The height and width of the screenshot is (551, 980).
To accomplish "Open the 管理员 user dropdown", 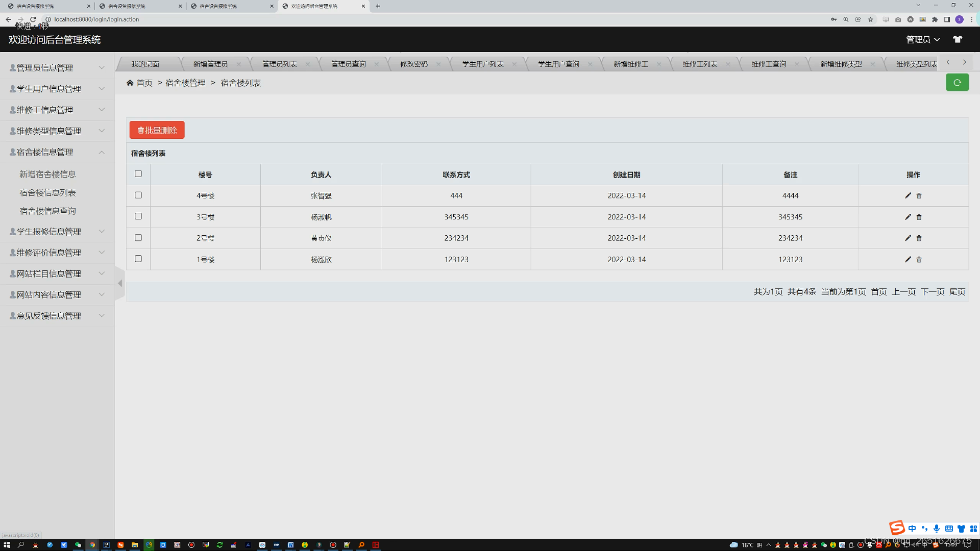I will pos(922,39).
